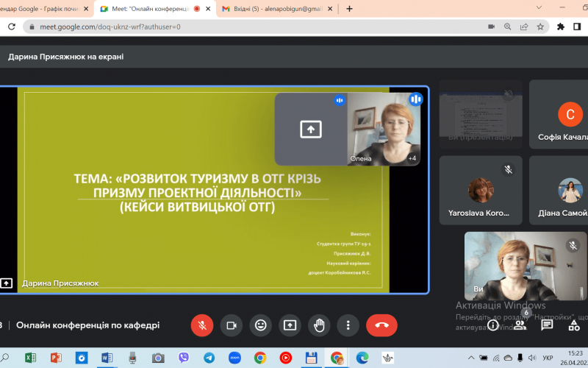Reload the page
The image size is (588, 368).
[12, 26]
